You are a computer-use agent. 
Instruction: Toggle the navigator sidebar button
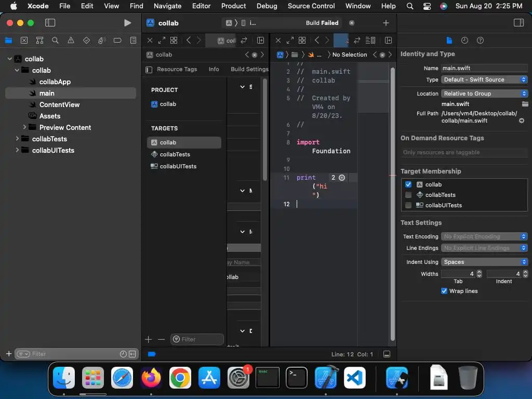pyautogui.click(x=50, y=23)
